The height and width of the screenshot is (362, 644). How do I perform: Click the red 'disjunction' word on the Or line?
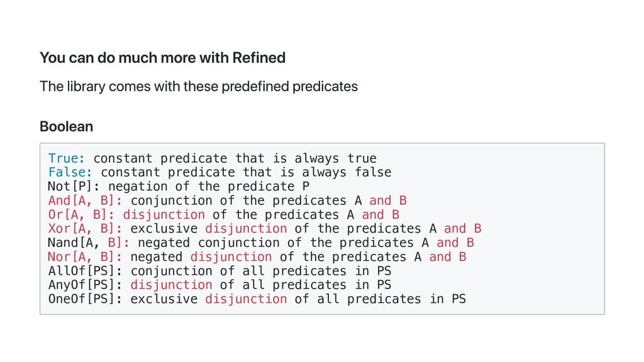pos(164,215)
